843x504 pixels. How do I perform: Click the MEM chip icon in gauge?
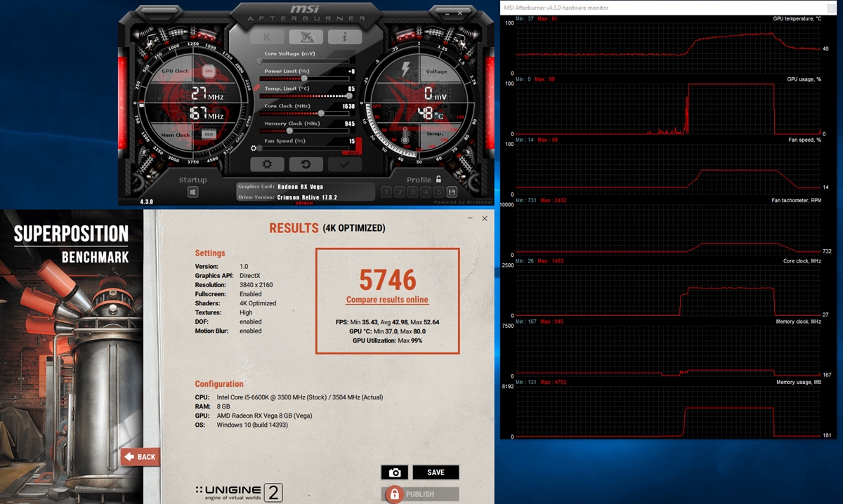click(209, 133)
